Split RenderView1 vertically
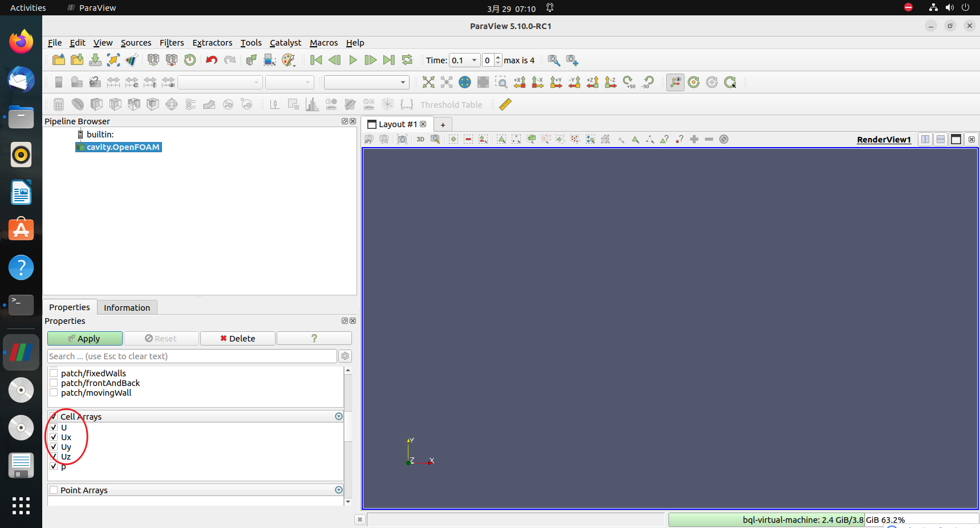This screenshot has width=980, height=528. pyautogui.click(x=941, y=139)
